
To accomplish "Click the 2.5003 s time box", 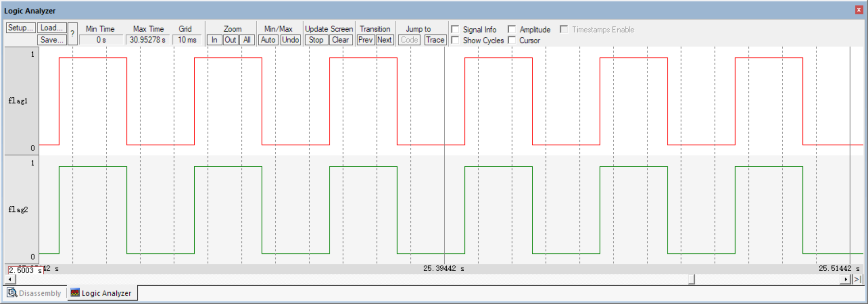I will tap(25, 270).
